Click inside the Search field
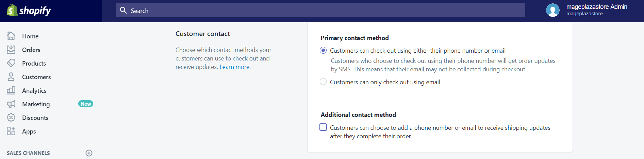The width and height of the screenshot is (644, 159). pyautogui.click(x=320, y=11)
